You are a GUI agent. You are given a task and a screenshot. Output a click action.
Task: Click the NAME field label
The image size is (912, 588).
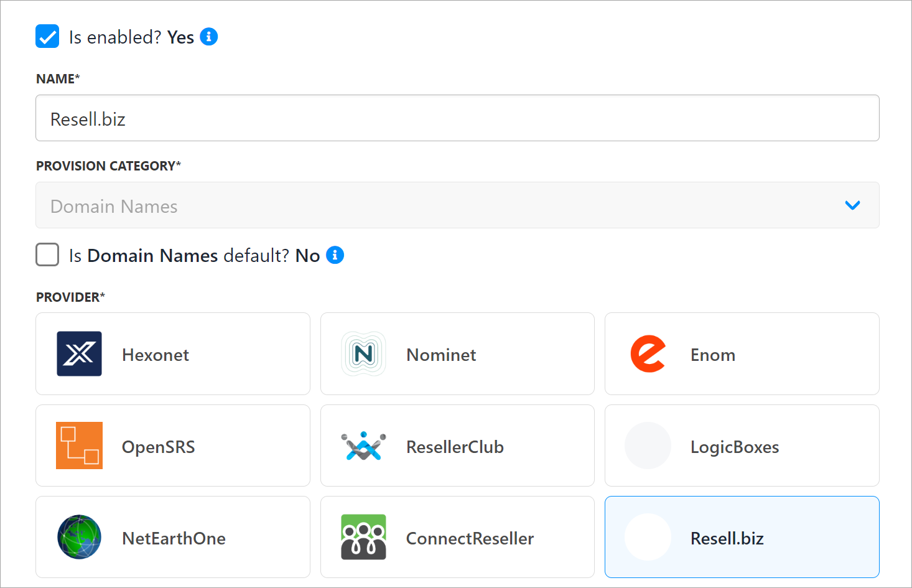[x=58, y=79]
